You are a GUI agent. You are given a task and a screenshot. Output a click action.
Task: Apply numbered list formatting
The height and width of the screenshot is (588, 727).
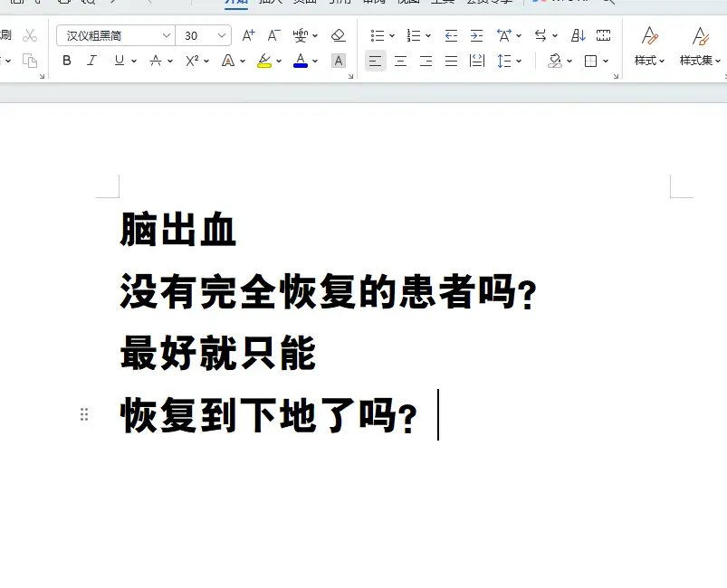[x=414, y=35]
